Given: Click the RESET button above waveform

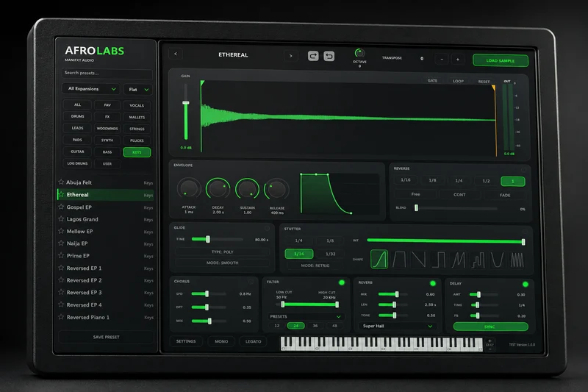Looking at the screenshot, I should pos(484,82).
